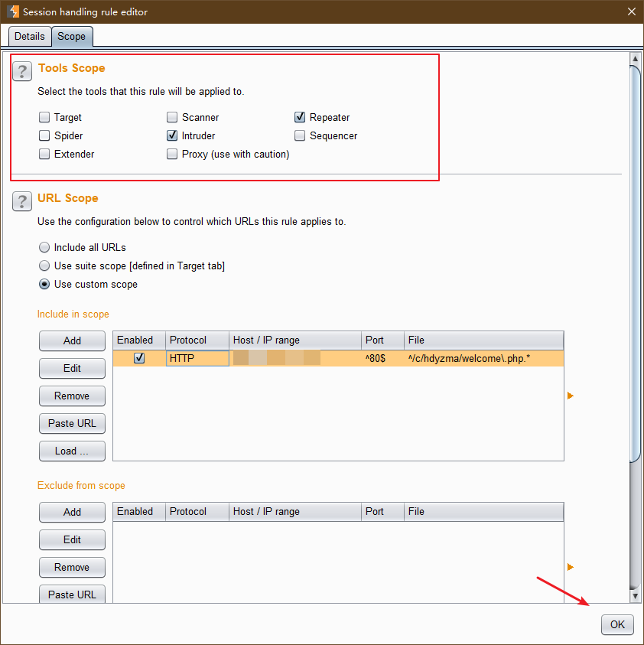Click the scroll down arrow of scrollbar
Screen dimensions: 644x645
(x=635, y=595)
